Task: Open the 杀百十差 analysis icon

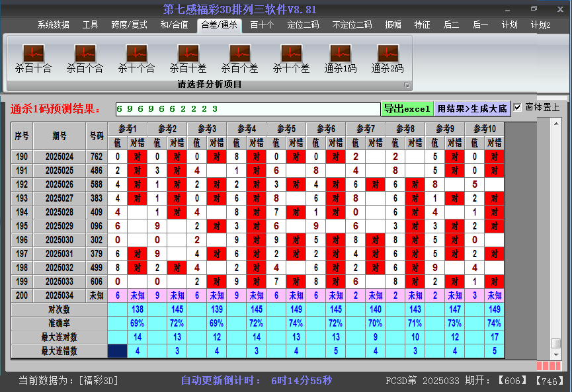Action: pyautogui.click(x=188, y=58)
